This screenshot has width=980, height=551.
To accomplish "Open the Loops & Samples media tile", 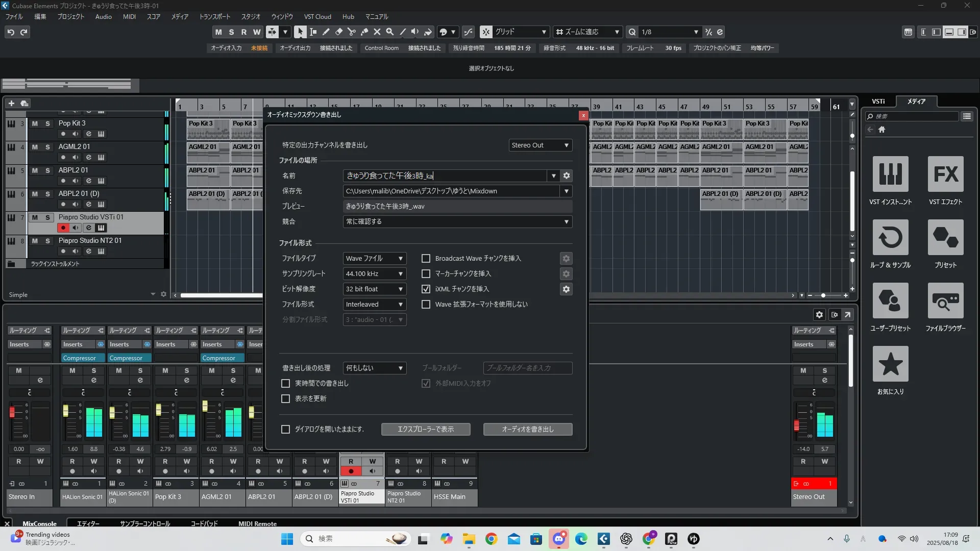I will pyautogui.click(x=890, y=238).
